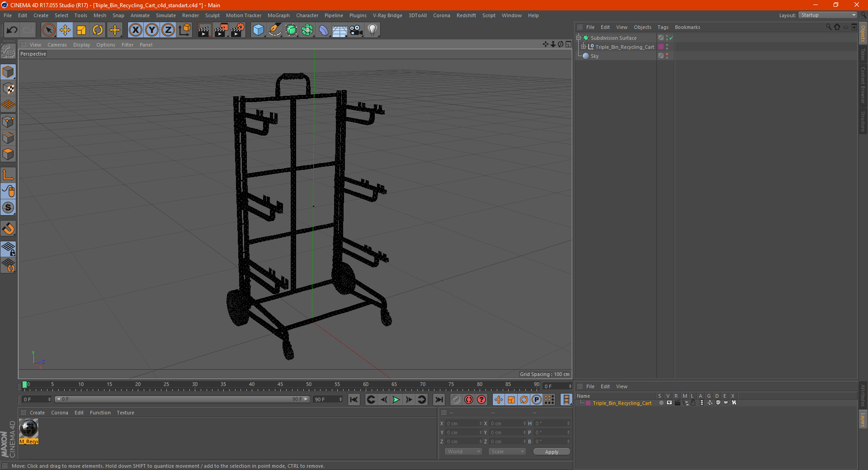
Task: Open viewport Cameras menu
Action: (57, 45)
